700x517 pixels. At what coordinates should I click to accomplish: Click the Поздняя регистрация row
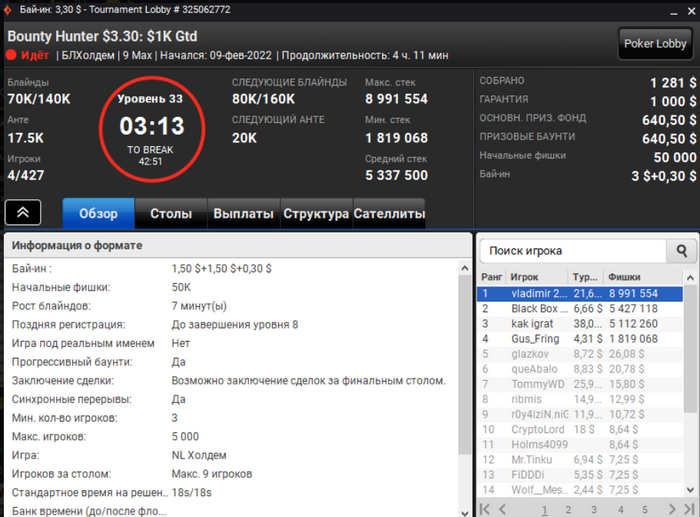(231, 325)
